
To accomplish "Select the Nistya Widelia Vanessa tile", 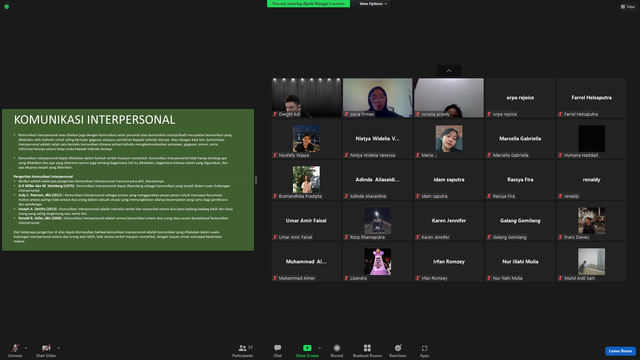I will coord(378,139).
